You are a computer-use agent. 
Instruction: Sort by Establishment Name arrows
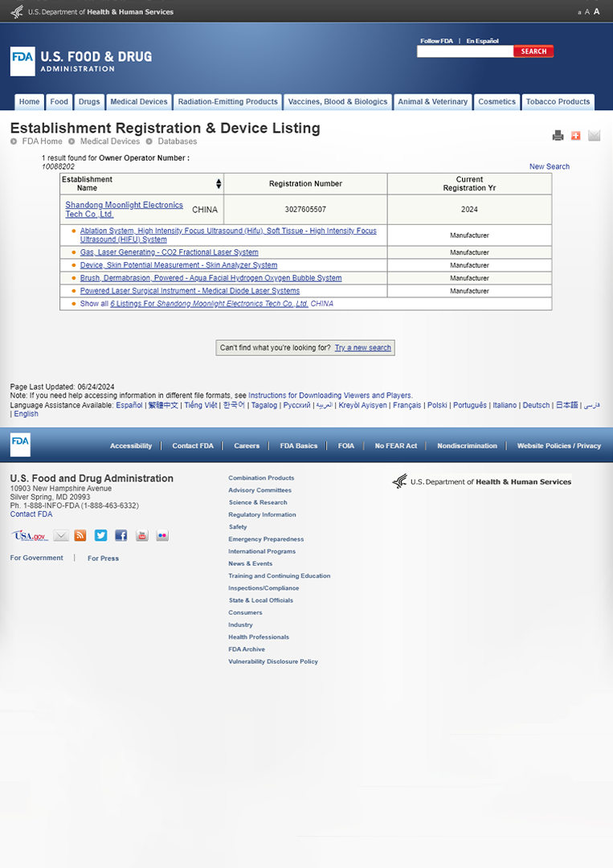tap(219, 184)
